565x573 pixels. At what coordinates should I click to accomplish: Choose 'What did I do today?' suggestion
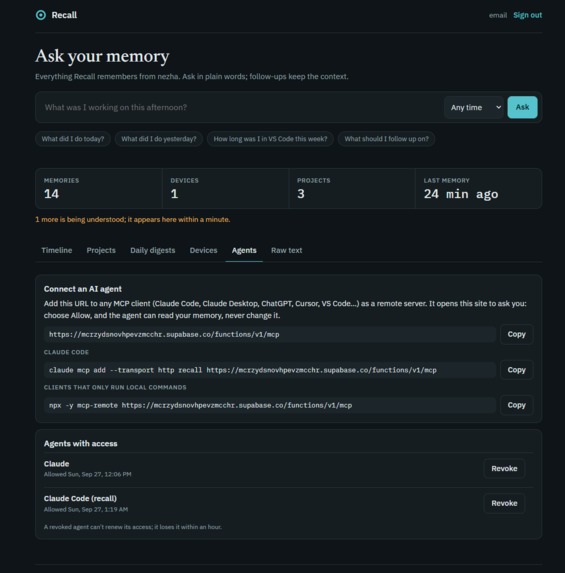pos(73,139)
